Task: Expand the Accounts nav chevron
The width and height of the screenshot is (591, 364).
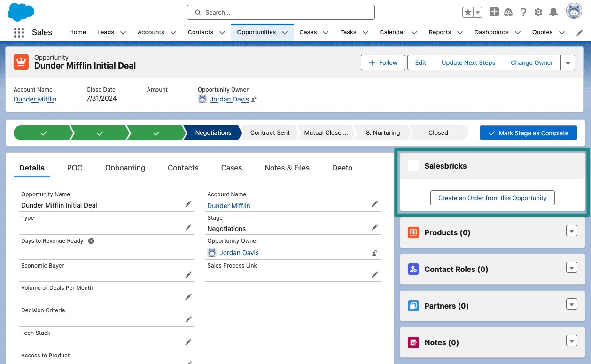Action: coord(173,33)
